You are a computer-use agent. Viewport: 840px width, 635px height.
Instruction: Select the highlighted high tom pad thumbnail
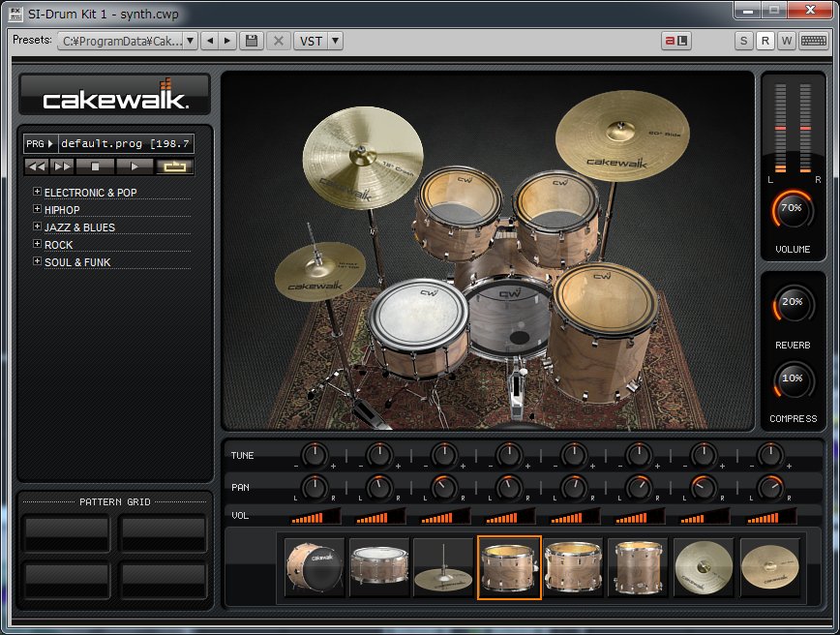click(x=509, y=567)
